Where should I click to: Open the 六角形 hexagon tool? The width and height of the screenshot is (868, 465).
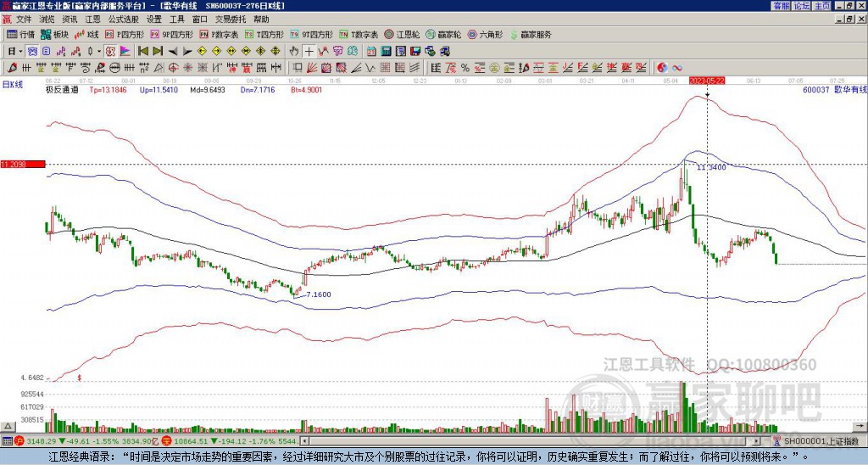click(x=485, y=34)
